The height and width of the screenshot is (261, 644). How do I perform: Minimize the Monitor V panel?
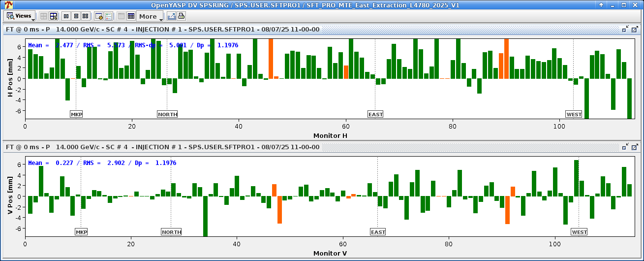[x=625, y=147]
